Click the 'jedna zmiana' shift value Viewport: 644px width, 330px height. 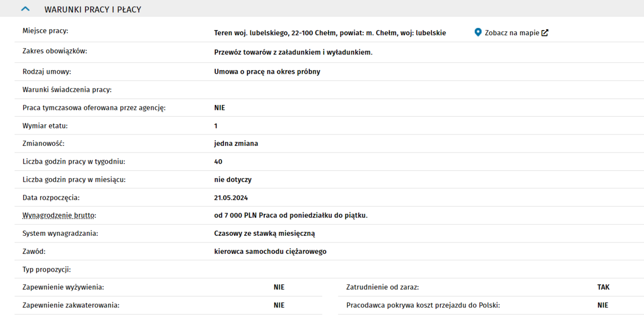[236, 144]
